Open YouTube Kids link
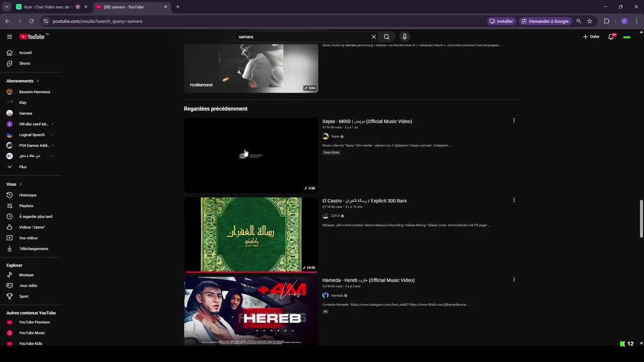 click(x=31, y=344)
